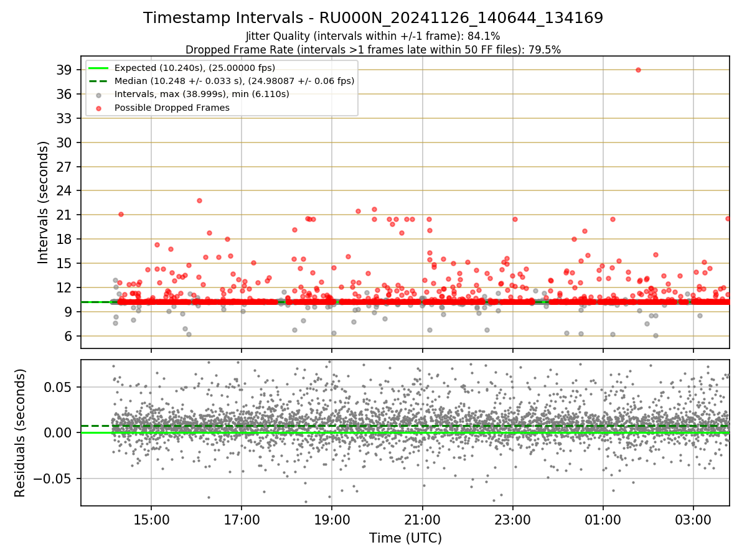
Task: Click the dashed dark green line sample in the legend
Action: pyautogui.click(x=99, y=81)
